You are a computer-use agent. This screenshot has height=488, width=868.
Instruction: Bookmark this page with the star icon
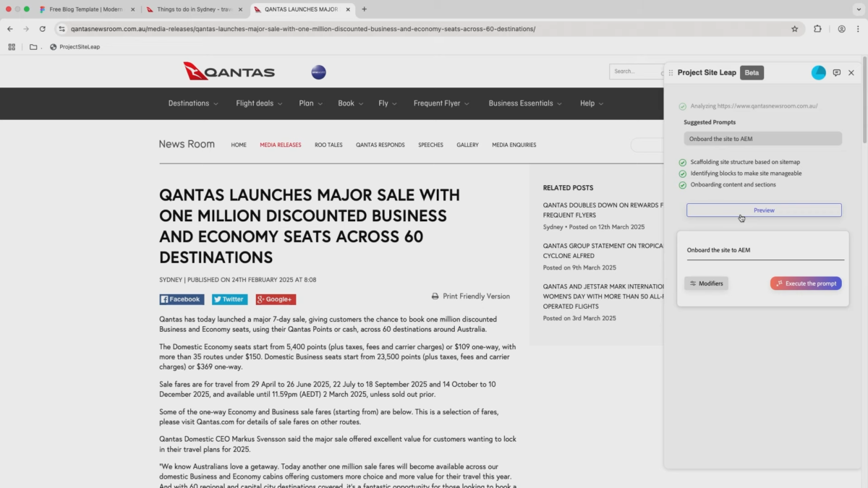[794, 29]
